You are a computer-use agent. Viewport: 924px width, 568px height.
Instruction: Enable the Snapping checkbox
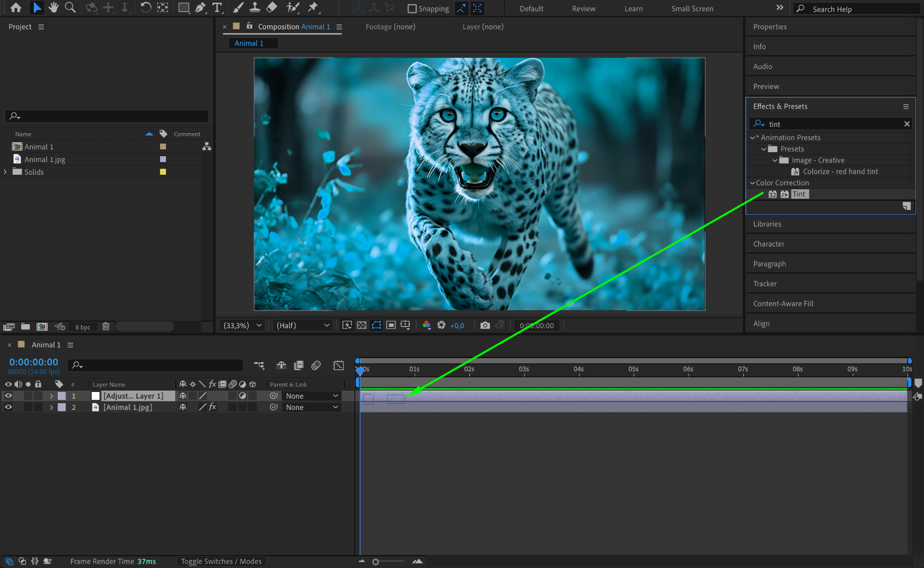411,9
